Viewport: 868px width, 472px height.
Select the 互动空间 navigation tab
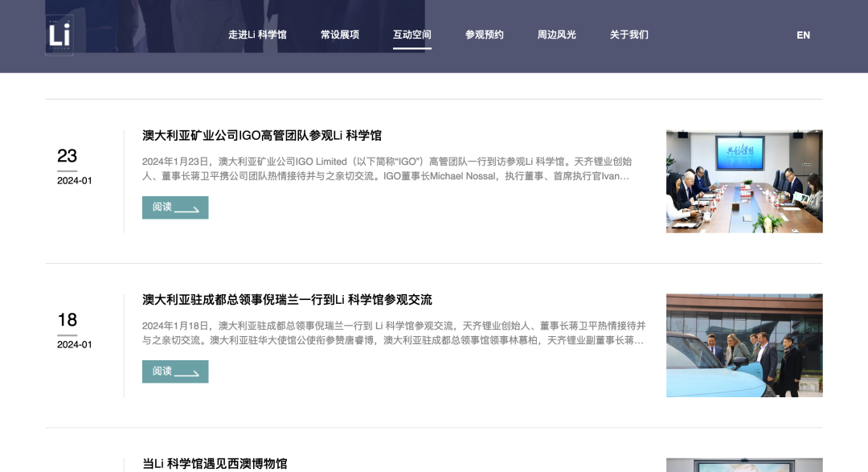[x=411, y=35]
